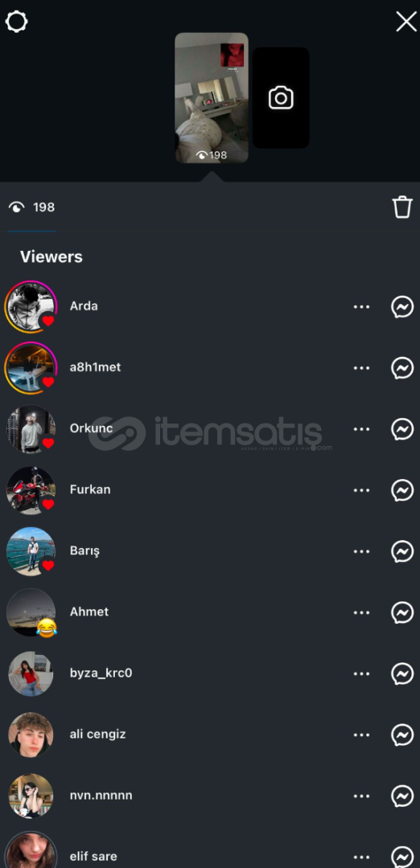420x868 pixels.
Task: Delete the story with trash icon
Action: point(402,207)
